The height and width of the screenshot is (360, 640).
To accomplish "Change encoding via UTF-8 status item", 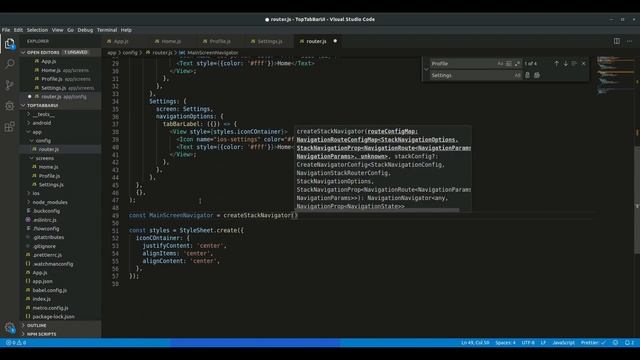I will 528,342.
